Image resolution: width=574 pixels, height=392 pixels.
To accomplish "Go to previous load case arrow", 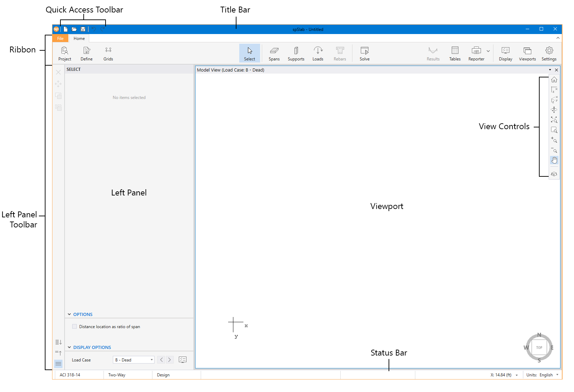I will 161,360.
